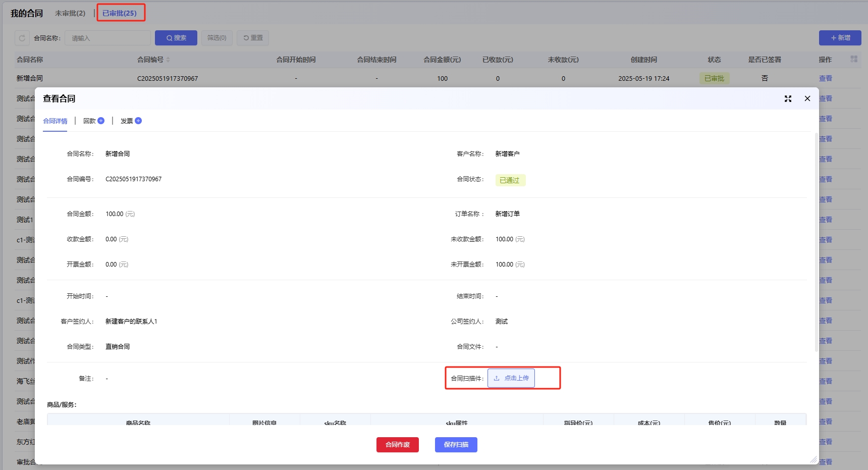Focus the 合同名称 search input field
Viewport: 868px width, 470px height.
[x=108, y=38]
